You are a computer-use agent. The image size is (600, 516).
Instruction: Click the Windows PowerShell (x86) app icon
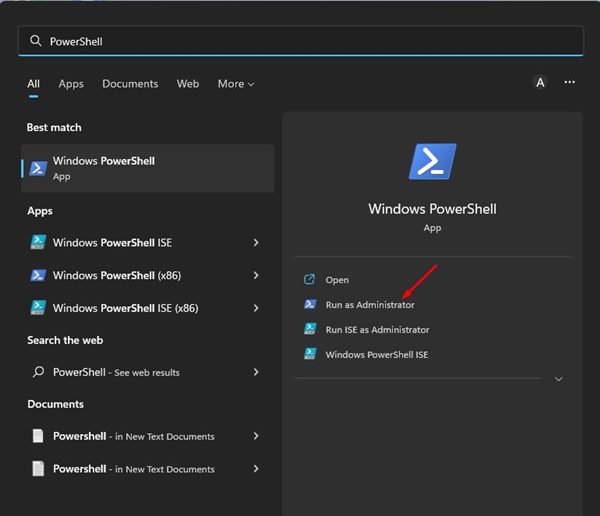[x=38, y=275]
